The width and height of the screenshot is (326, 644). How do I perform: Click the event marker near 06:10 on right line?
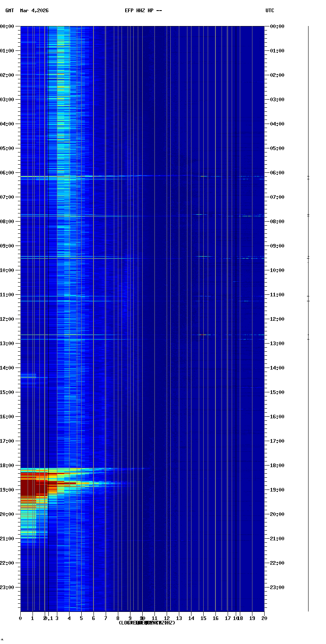pyautogui.click(x=308, y=177)
